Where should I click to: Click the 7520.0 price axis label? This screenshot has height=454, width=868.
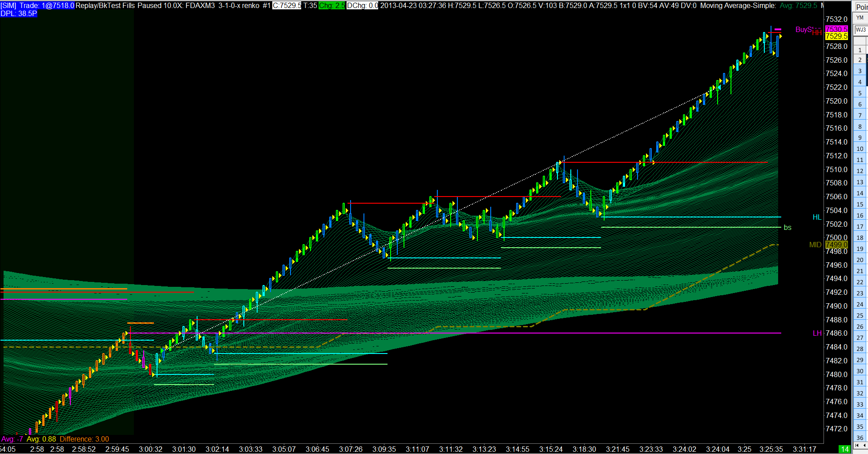click(x=836, y=101)
